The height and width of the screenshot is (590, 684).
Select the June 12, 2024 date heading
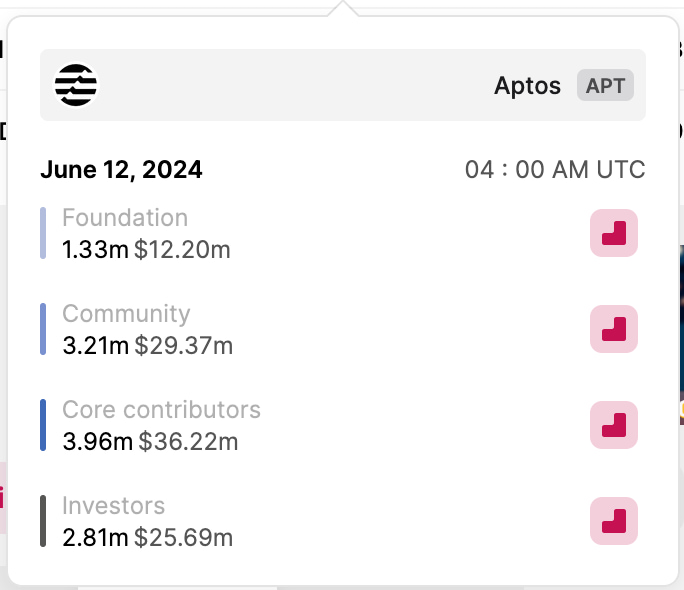click(x=121, y=170)
